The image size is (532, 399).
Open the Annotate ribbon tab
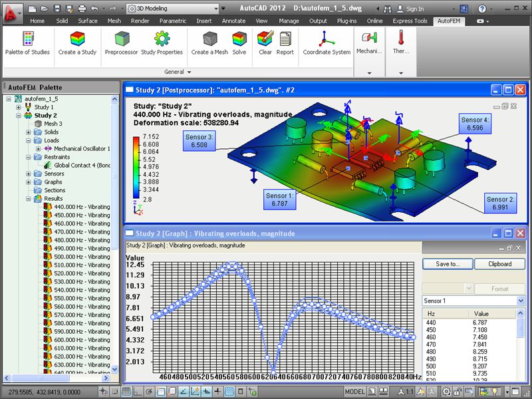pyautogui.click(x=233, y=21)
